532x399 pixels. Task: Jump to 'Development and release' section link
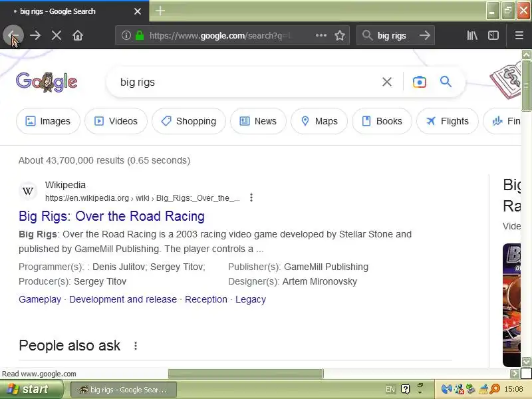click(123, 299)
